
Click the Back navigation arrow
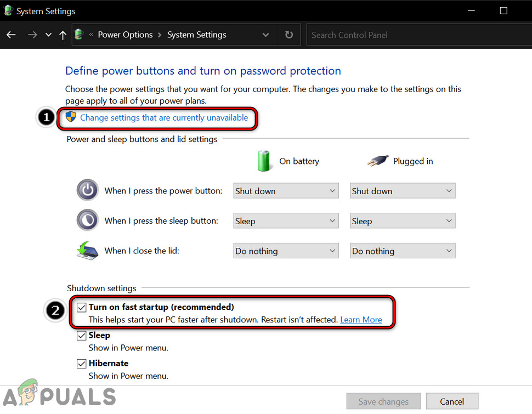tap(11, 35)
